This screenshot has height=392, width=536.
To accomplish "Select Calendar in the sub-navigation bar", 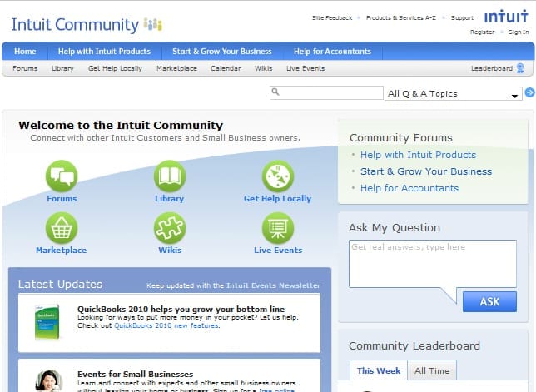I will [226, 68].
